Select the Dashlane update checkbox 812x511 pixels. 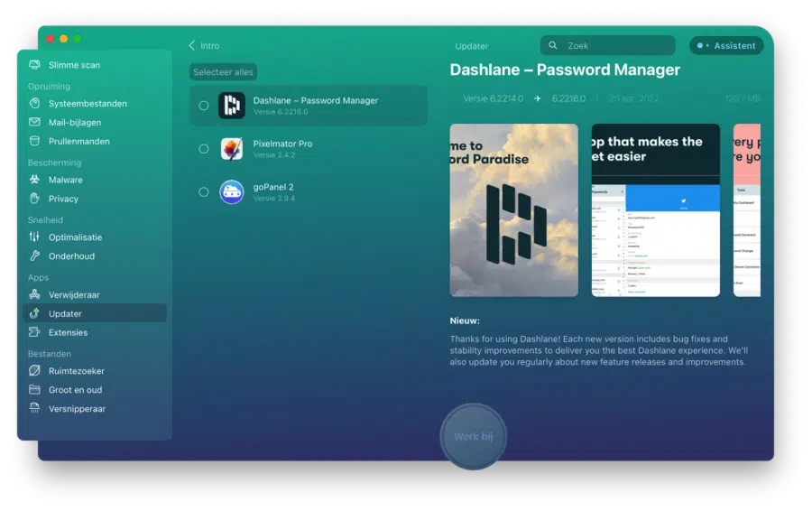(x=204, y=106)
